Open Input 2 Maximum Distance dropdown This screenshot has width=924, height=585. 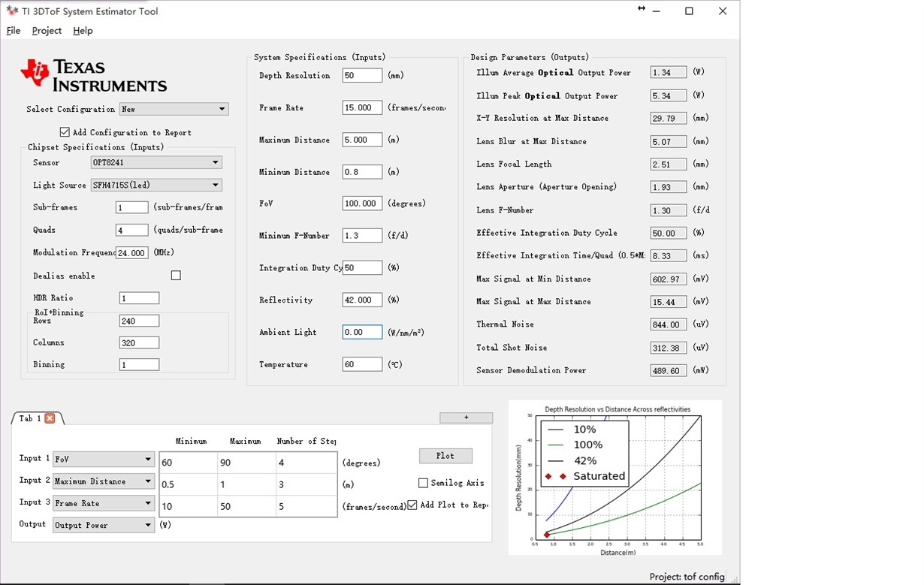104,481
